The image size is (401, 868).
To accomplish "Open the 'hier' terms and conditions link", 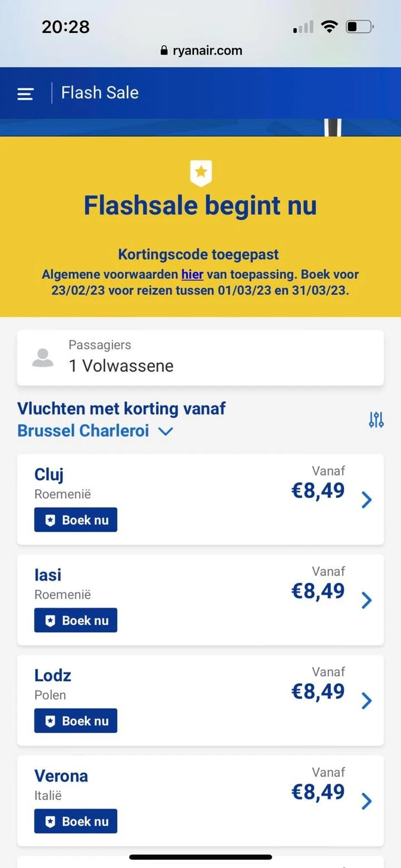I will (x=192, y=274).
